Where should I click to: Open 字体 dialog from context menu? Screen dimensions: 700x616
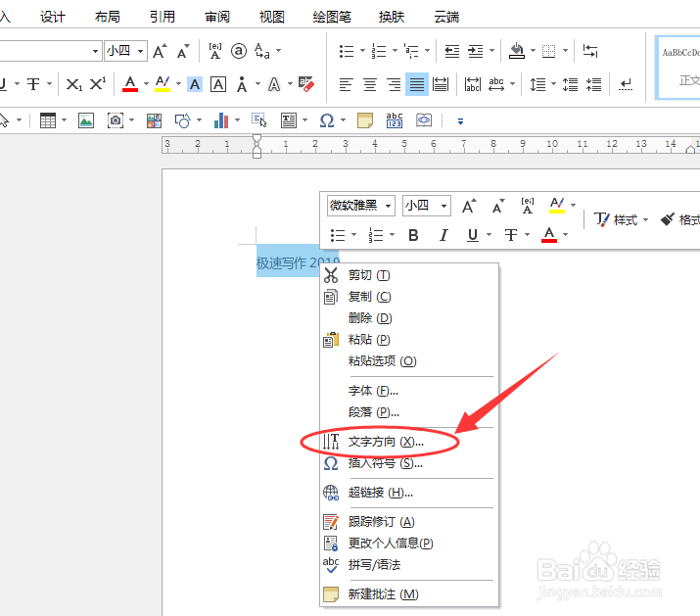[x=409, y=391]
